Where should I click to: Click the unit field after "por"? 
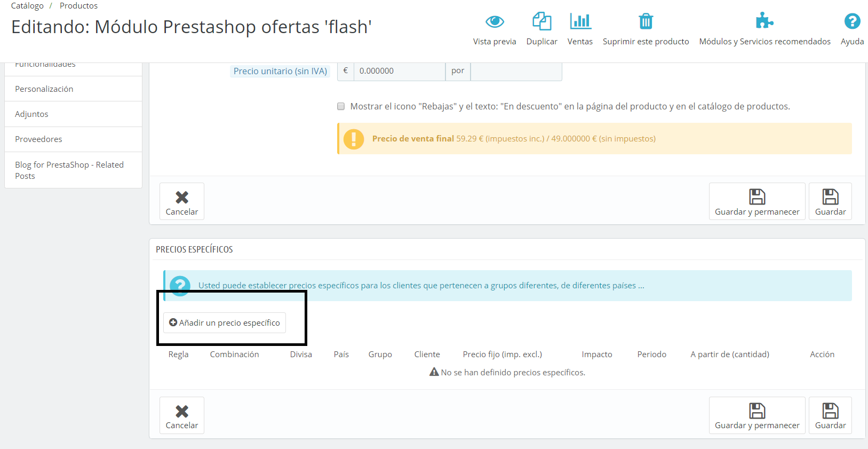(x=516, y=71)
